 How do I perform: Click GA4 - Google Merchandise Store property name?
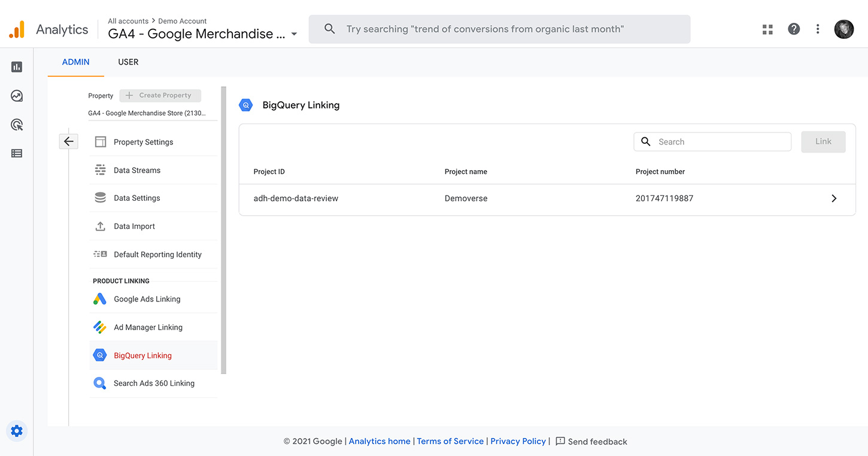coord(147,113)
